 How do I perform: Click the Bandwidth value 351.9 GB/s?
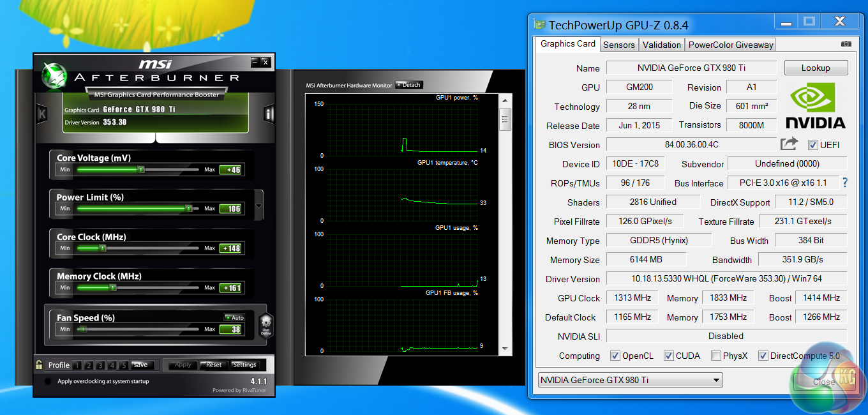coord(803,259)
